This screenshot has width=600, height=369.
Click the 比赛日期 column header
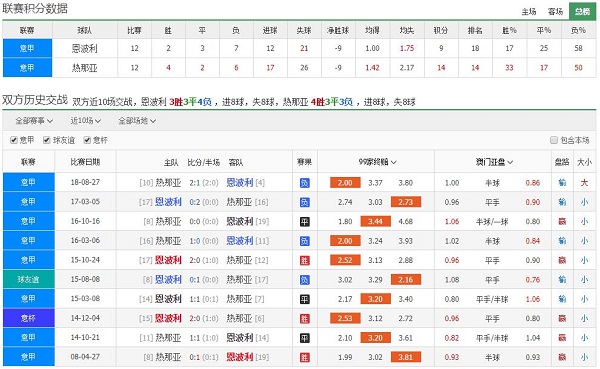pyautogui.click(x=85, y=162)
